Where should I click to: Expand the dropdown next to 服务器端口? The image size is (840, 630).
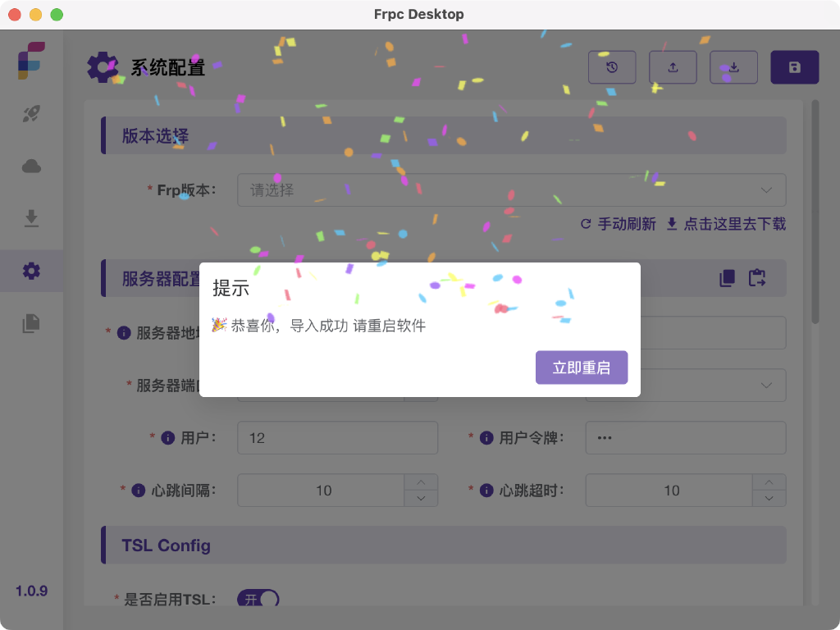tap(768, 385)
